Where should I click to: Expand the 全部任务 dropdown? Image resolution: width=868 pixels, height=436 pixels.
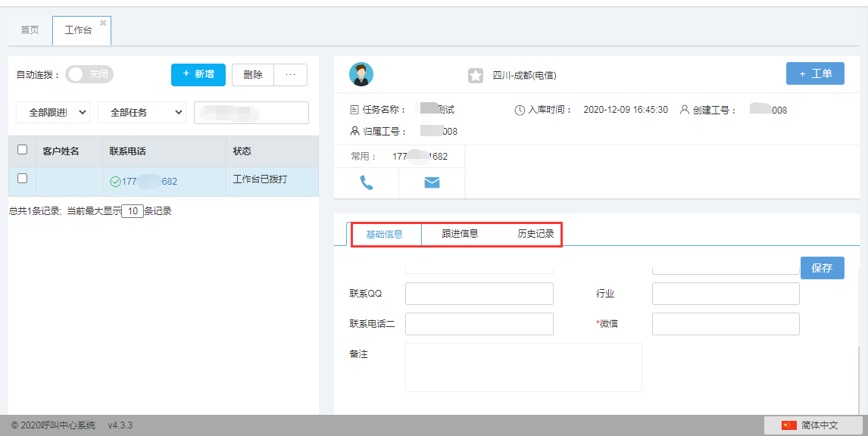tap(142, 112)
